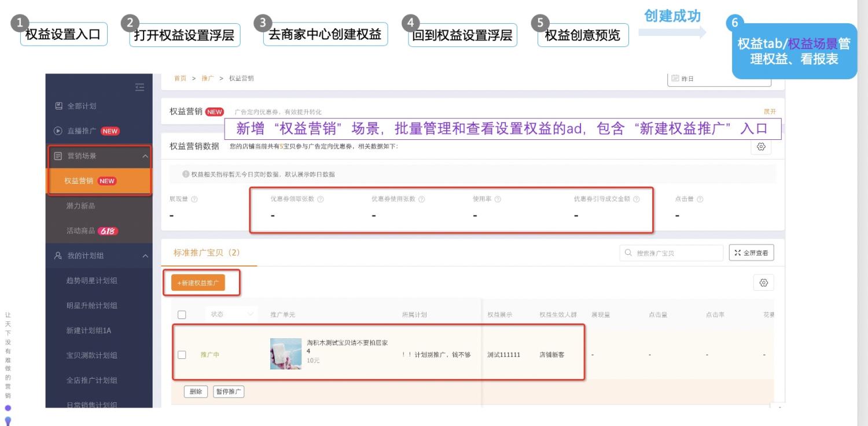The height and width of the screenshot is (426, 868).
Task: Check the select-all checkbox in the table header
Action: click(182, 314)
